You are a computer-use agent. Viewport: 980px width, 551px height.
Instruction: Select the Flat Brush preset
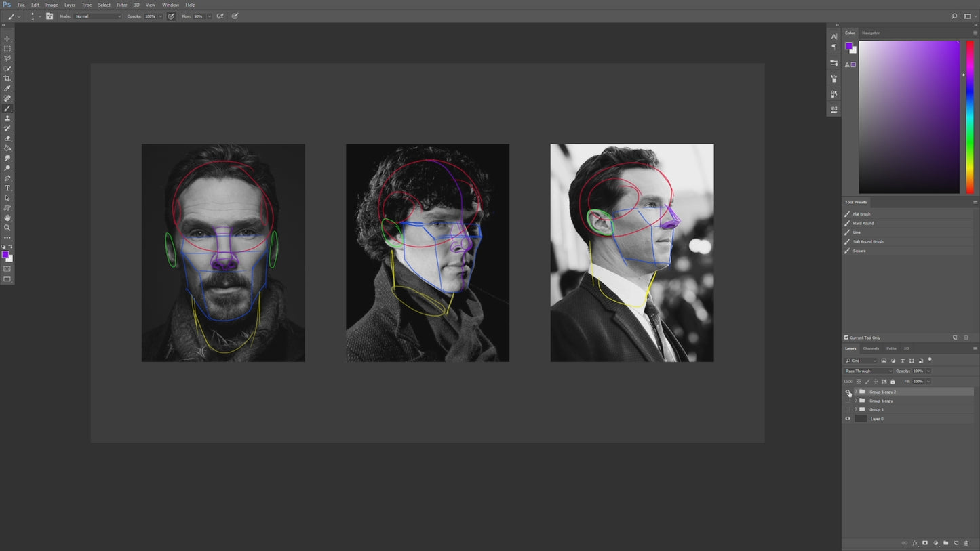861,213
